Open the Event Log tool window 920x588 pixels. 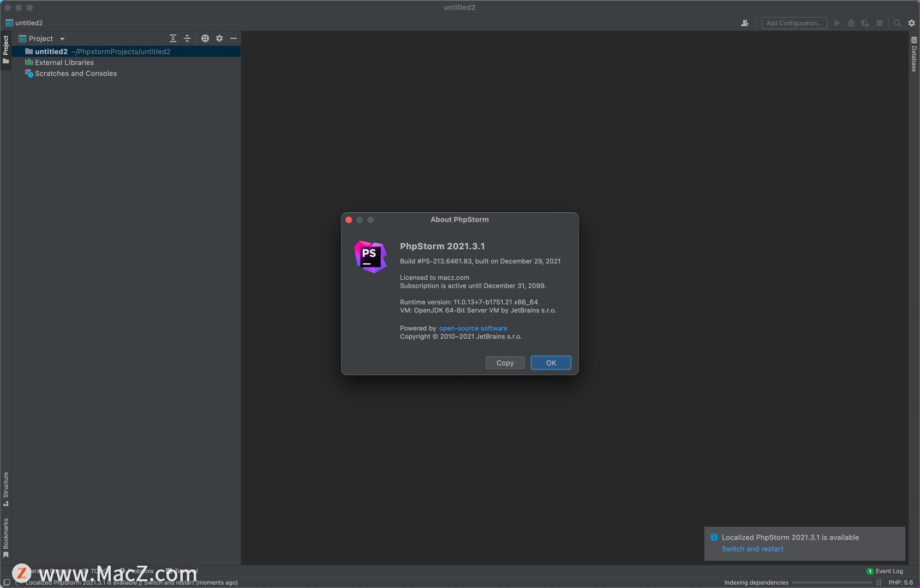pos(885,571)
